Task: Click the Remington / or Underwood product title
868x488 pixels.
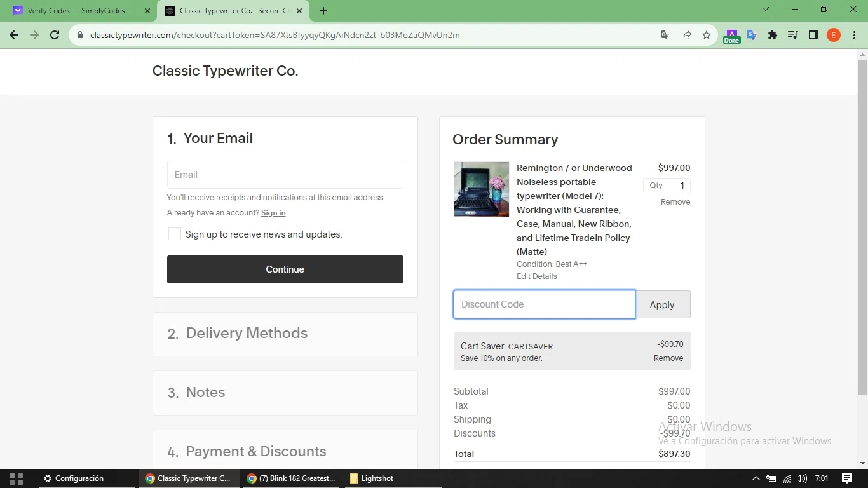Action: 574,210
